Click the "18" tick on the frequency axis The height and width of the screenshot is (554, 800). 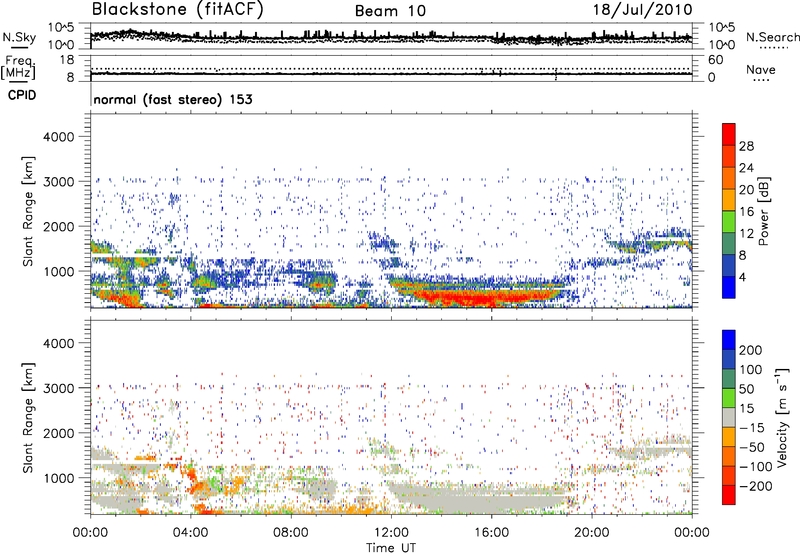click(x=67, y=60)
